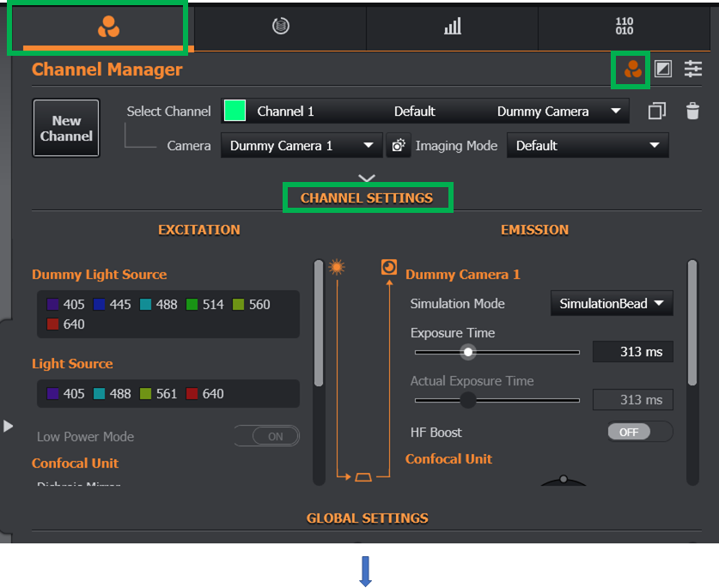Click camera settings icon beside Dummy Camera 1
Screen dimensions: 719x588
coord(398,146)
